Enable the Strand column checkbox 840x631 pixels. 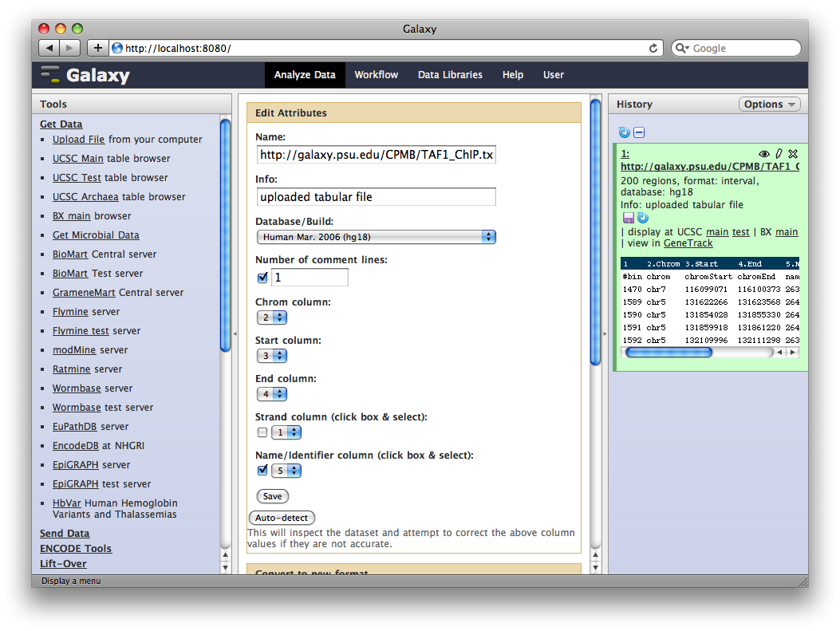point(262,432)
